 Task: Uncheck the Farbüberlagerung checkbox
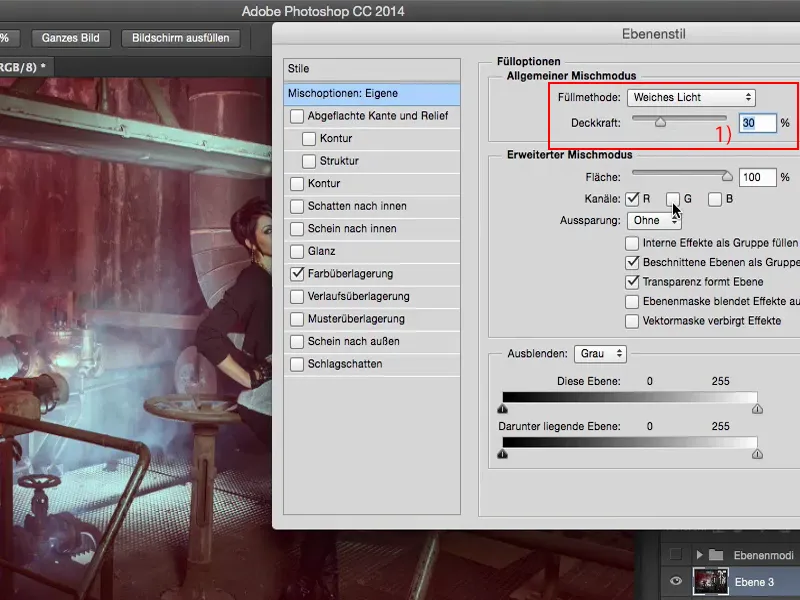point(296,273)
